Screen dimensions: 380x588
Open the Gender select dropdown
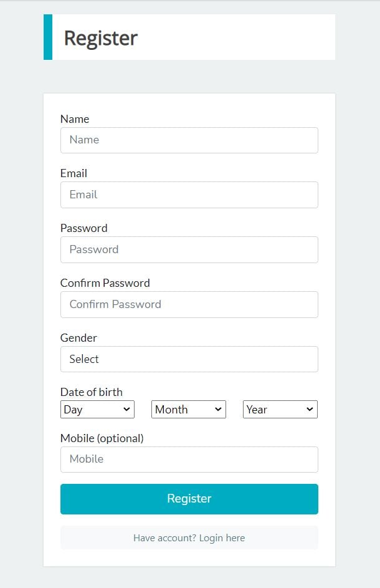(x=189, y=359)
